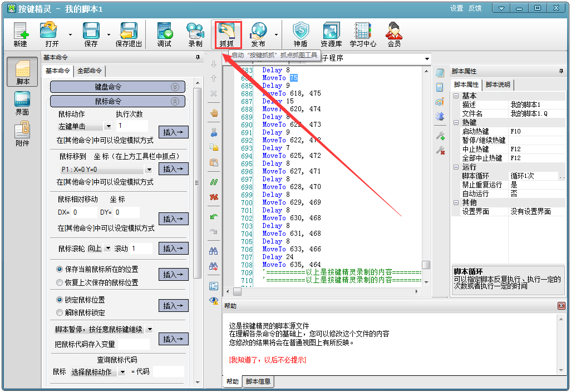
Task: Open 设置 in the title bar
Action: pyautogui.click(x=457, y=8)
